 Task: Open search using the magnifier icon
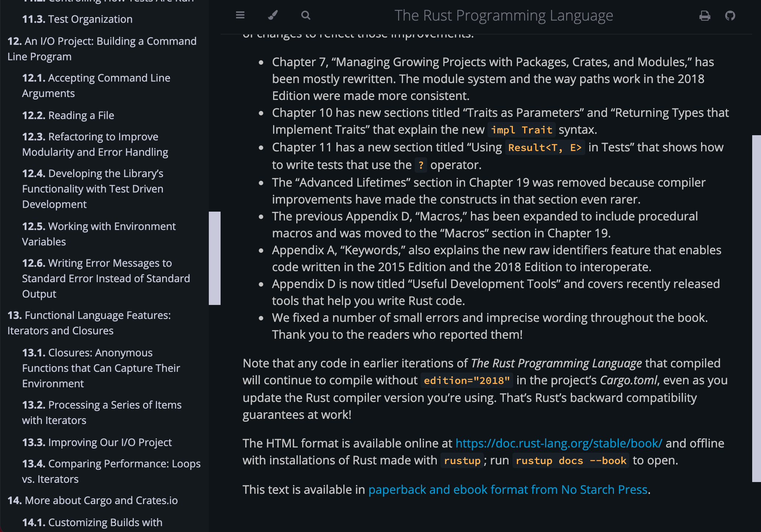coord(306,15)
